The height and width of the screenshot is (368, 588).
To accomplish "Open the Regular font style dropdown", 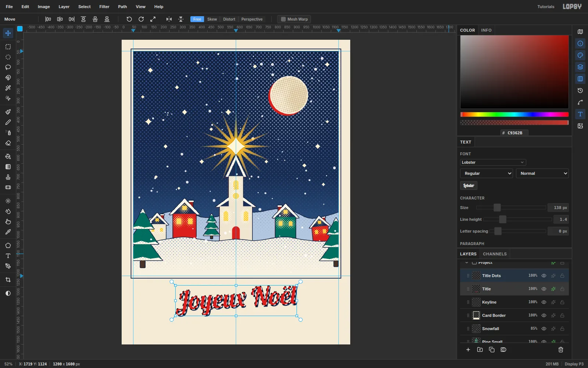I will point(487,173).
